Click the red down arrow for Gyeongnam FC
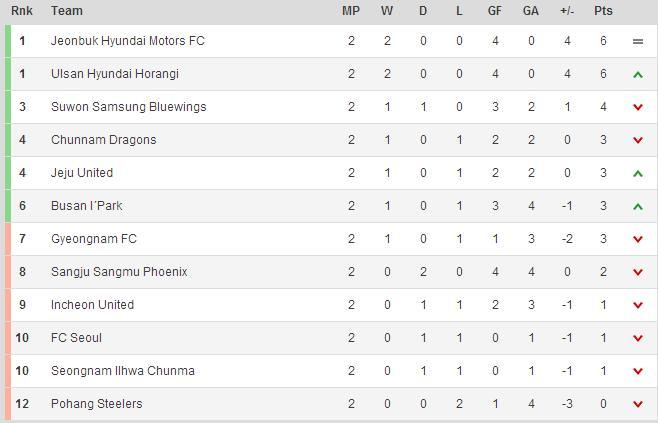The width and height of the screenshot is (658, 423). tap(638, 239)
